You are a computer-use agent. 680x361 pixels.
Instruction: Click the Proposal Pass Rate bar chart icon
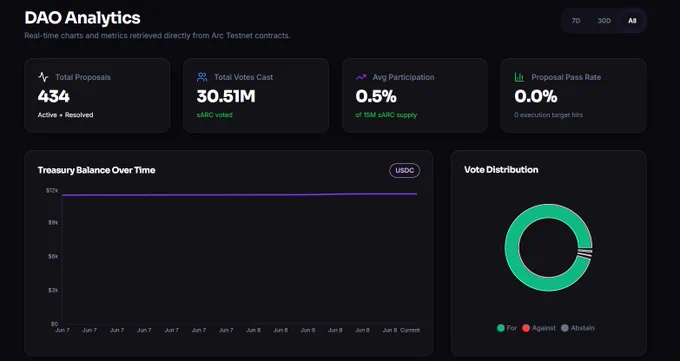[x=519, y=77]
